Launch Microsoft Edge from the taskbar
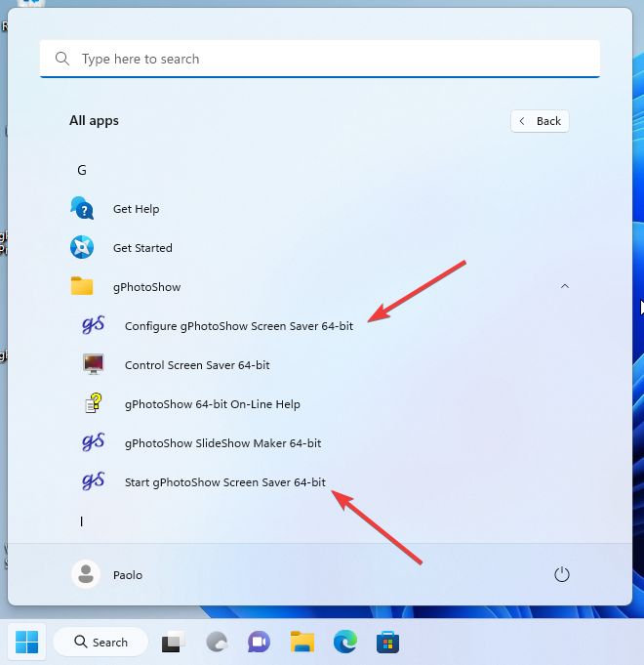This screenshot has width=644, height=665. click(345, 643)
